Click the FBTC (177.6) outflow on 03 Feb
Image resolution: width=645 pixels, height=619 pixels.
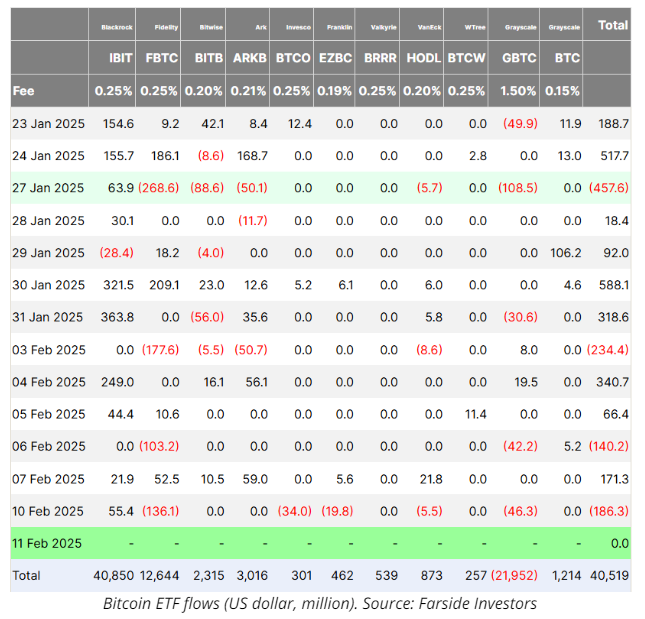160,350
